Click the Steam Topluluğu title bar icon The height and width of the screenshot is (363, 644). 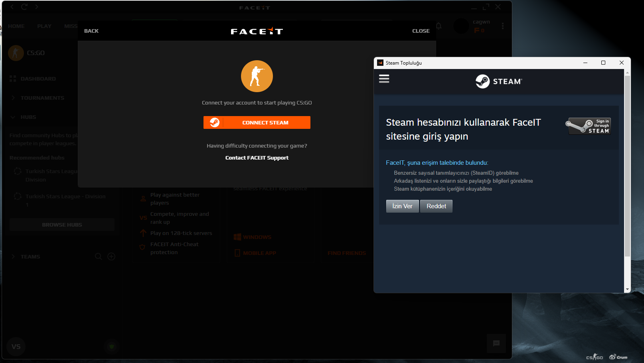pyautogui.click(x=380, y=63)
